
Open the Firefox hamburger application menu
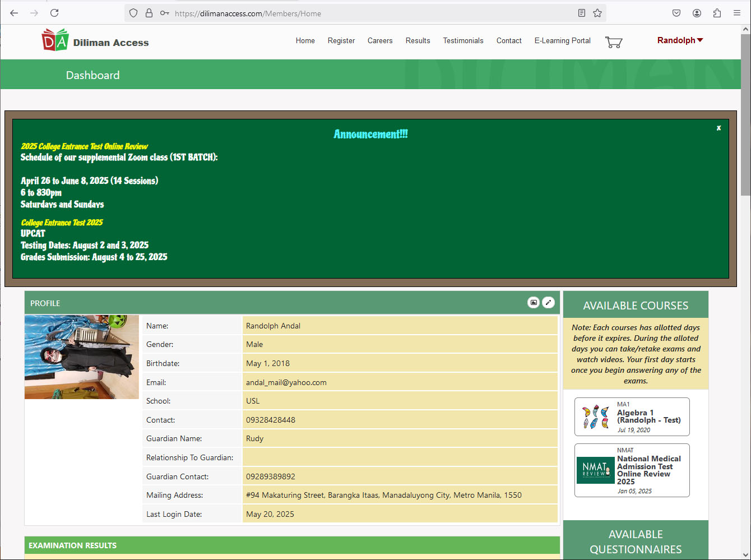(x=737, y=13)
